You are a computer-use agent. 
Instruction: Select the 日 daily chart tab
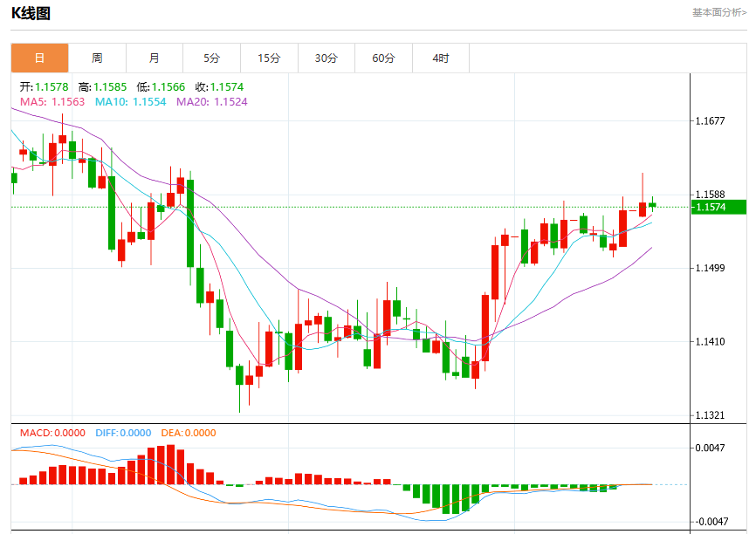(x=39, y=58)
